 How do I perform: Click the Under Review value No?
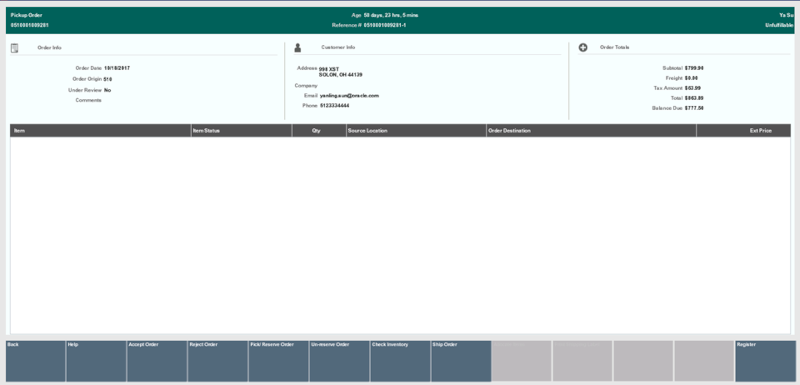(x=108, y=90)
